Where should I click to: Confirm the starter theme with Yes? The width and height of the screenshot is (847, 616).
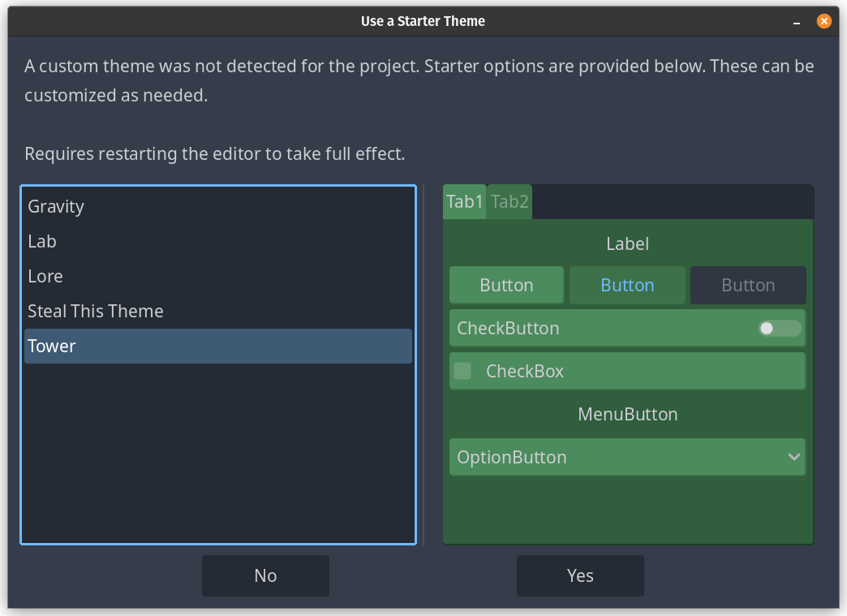pos(580,576)
